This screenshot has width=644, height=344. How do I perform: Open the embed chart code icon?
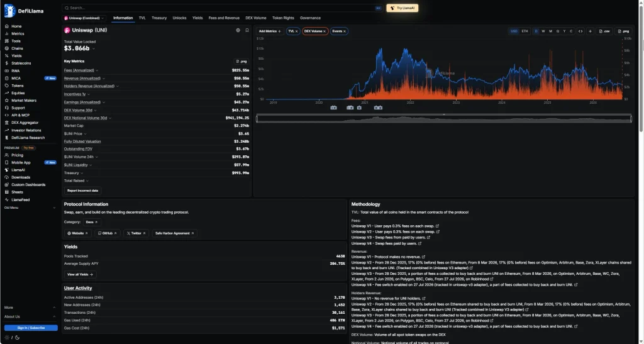point(580,31)
